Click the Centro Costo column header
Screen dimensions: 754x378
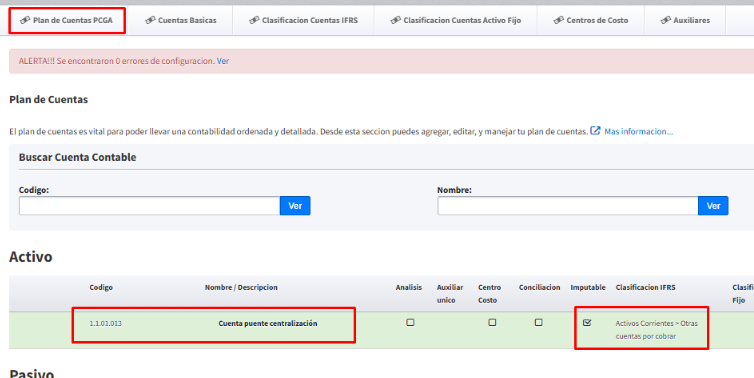click(490, 294)
